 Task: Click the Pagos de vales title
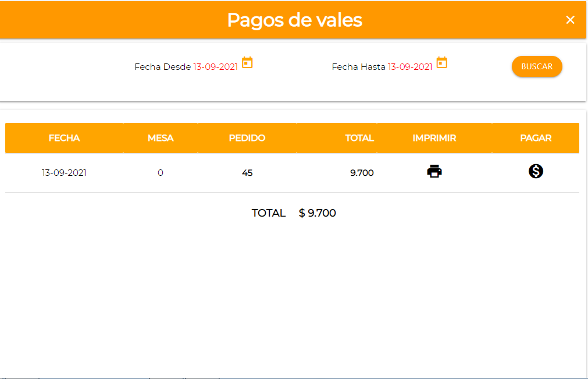294,20
